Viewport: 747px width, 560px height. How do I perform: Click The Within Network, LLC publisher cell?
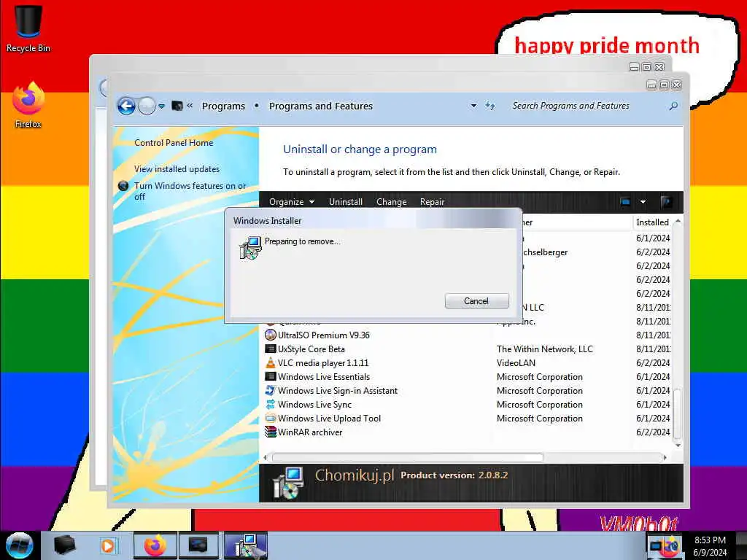(x=544, y=349)
